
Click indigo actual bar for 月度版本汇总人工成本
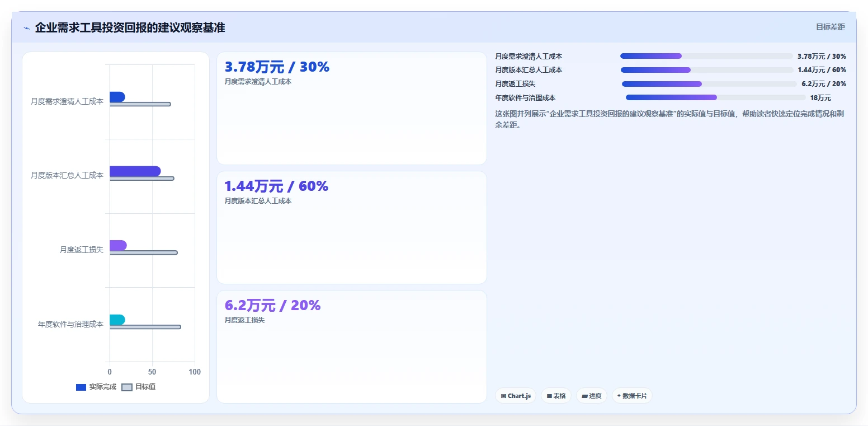(x=135, y=171)
